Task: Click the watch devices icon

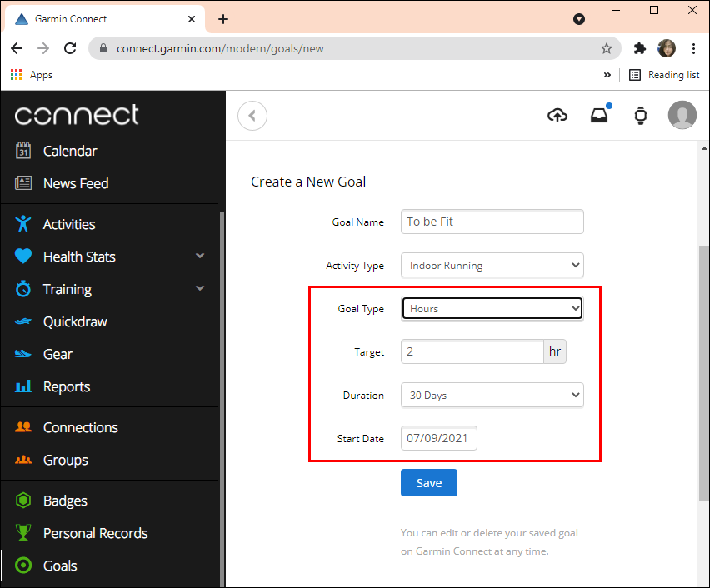Action: 641,116
